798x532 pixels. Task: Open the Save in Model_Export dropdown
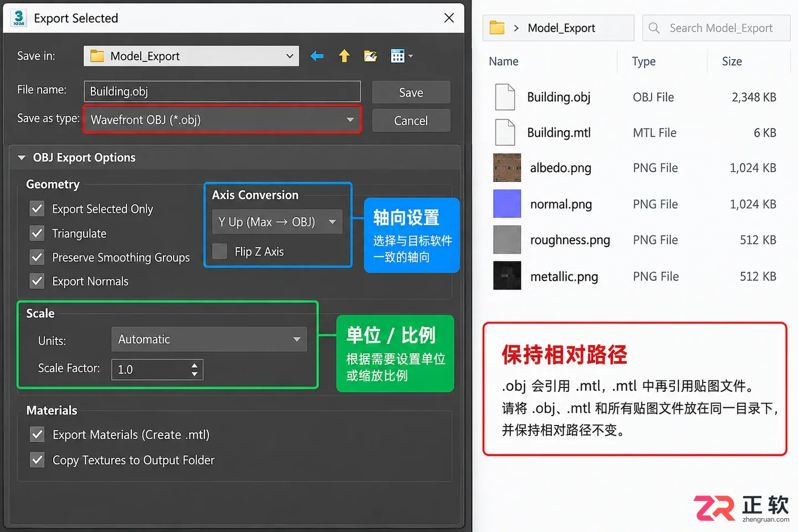191,56
